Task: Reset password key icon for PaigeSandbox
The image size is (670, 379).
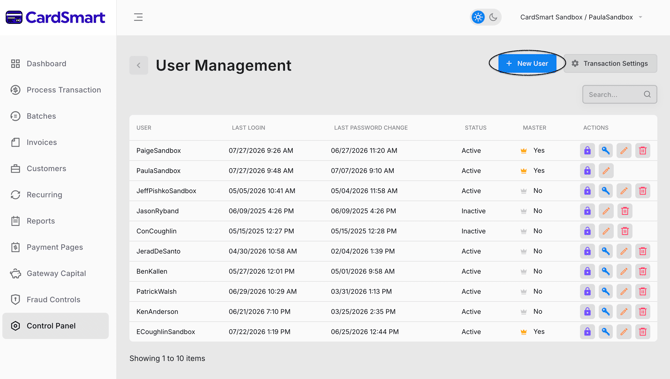Action: (x=605, y=150)
